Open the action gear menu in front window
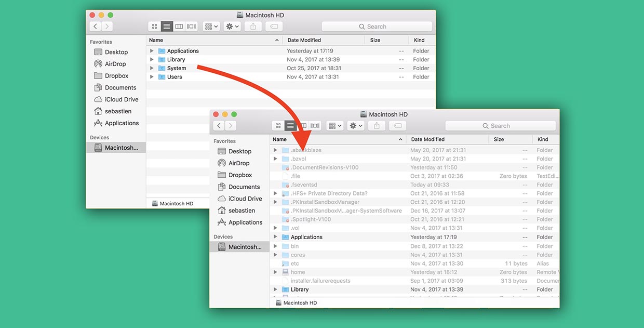This screenshot has height=328, width=644. click(356, 126)
